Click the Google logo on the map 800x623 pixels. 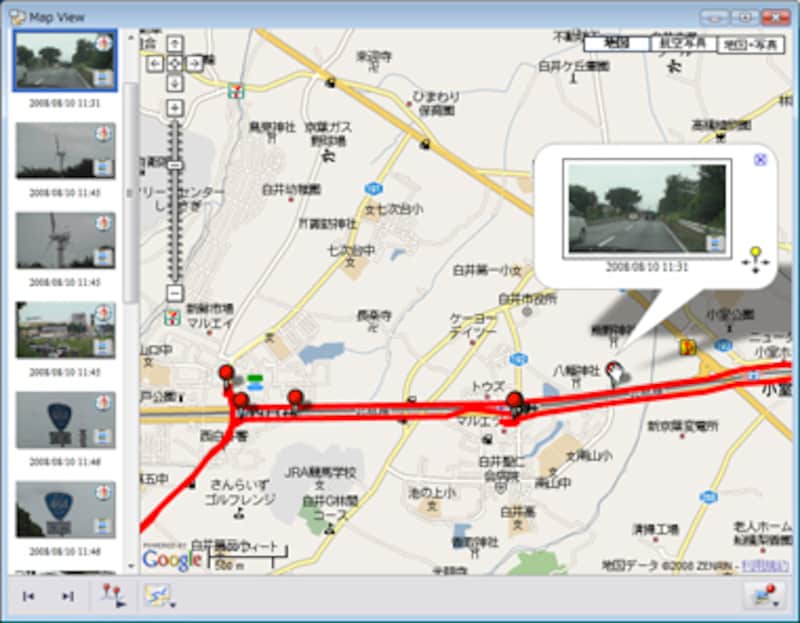coord(172,559)
